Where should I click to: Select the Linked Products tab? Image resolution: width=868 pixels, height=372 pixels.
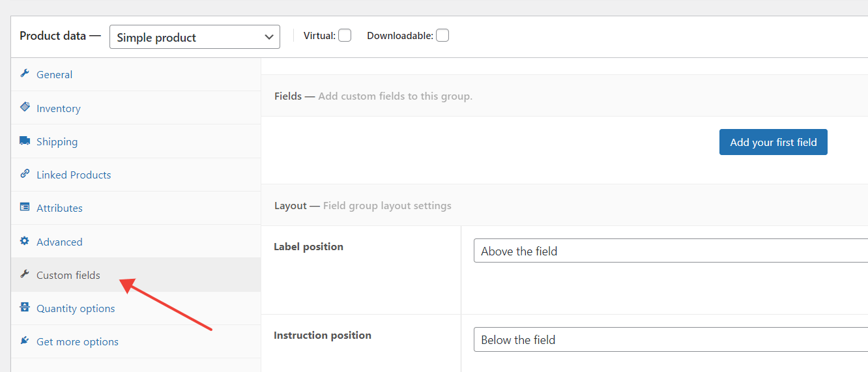(136, 175)
